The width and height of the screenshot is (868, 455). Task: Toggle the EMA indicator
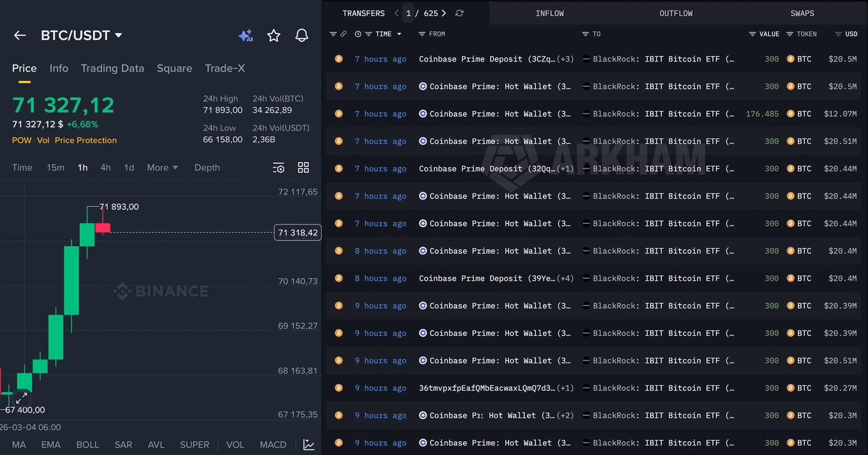(51, 445)
